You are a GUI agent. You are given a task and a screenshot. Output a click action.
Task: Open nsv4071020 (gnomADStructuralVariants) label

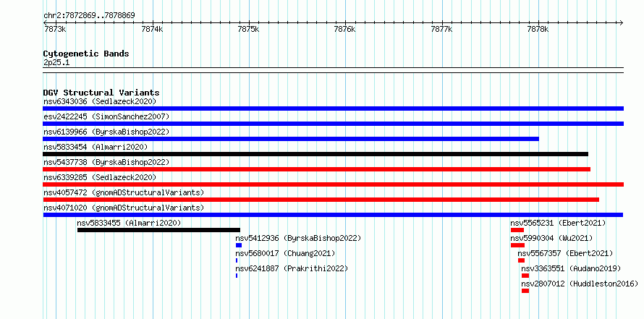124,208
